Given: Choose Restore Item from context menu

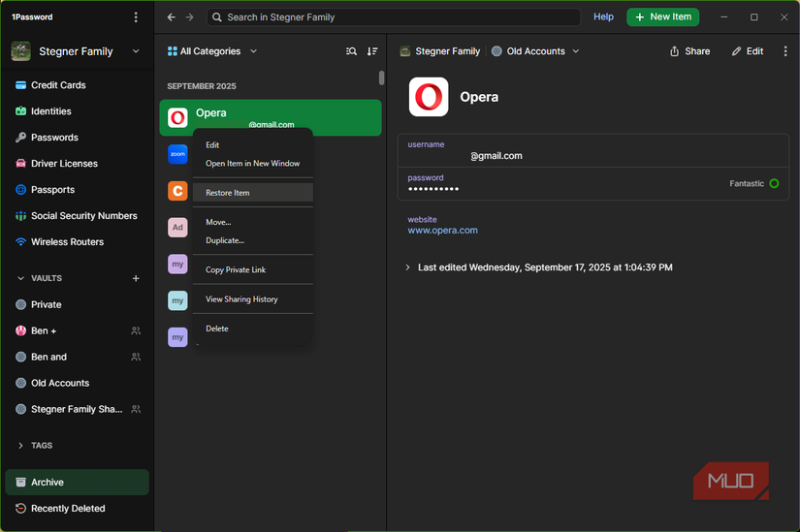Looking at the screenshot, I should [228, 193].
